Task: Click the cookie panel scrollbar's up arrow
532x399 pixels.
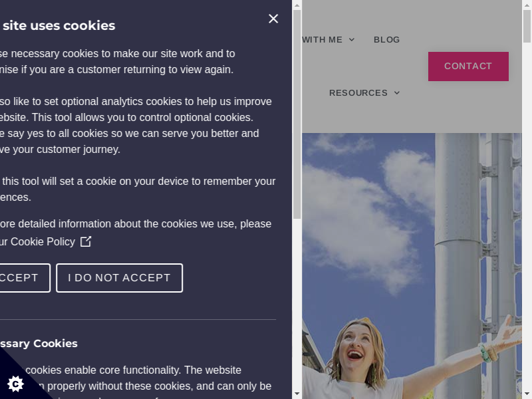Action: click(297, 5)
